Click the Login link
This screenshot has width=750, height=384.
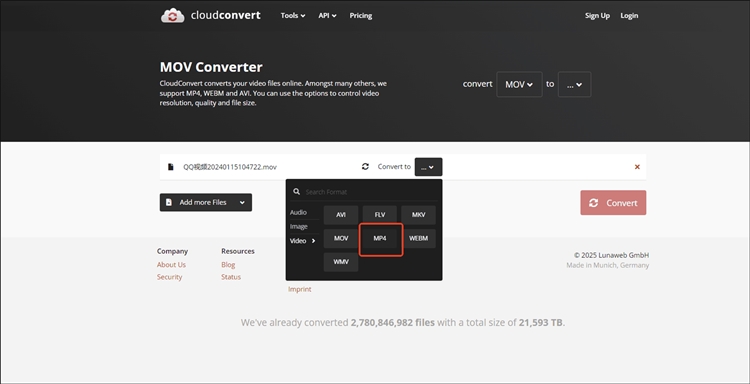point(629,16)
